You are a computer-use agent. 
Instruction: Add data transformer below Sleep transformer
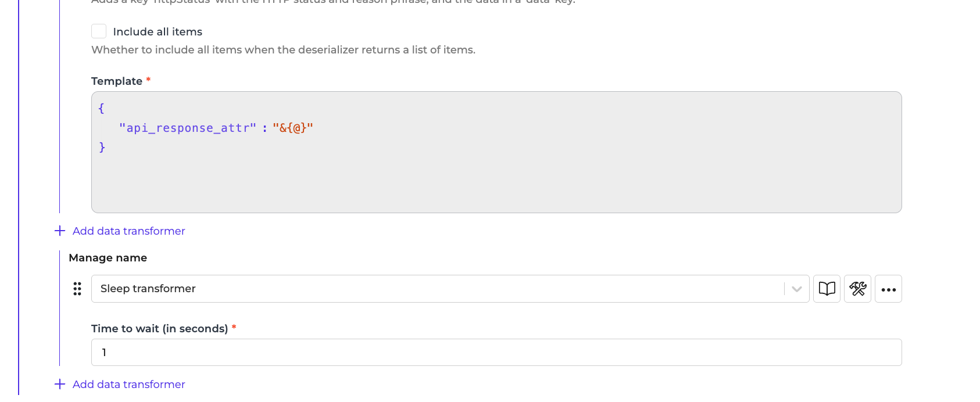pos(128,385)
